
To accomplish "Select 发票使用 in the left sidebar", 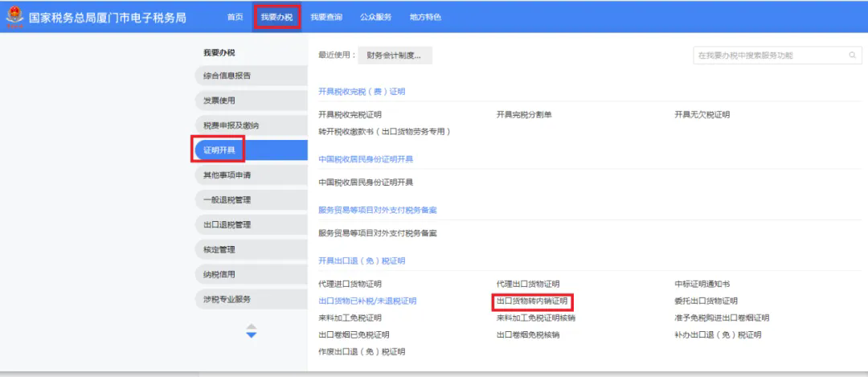I will (x=251, y=100).
